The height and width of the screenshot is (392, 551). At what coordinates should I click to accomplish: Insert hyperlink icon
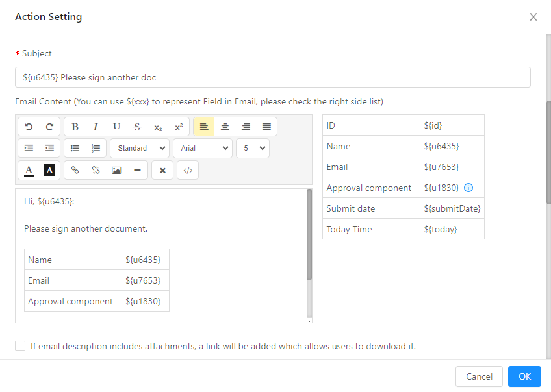tap(75, 170)
